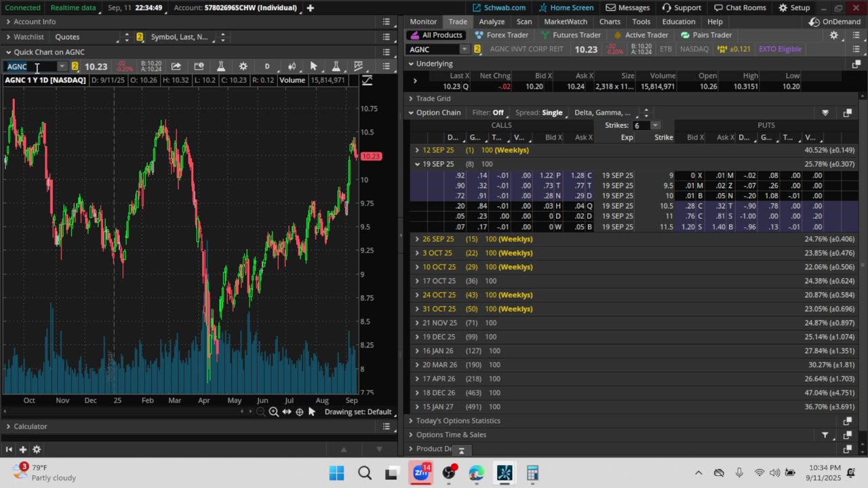This screenshot has height=488, width=868.
Task: Open the option chain Filter dropdown
Action: point(488,113)
